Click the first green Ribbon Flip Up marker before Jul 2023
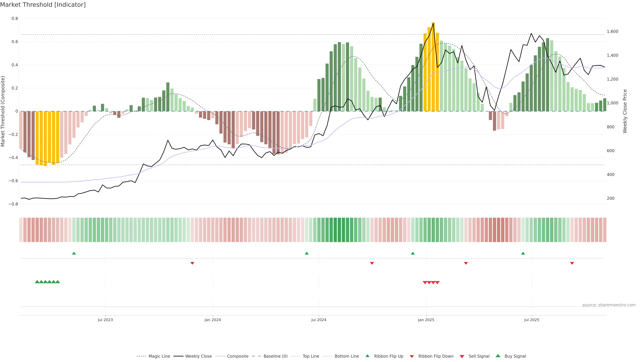This screenshot has height=362, width=644. 74,253
